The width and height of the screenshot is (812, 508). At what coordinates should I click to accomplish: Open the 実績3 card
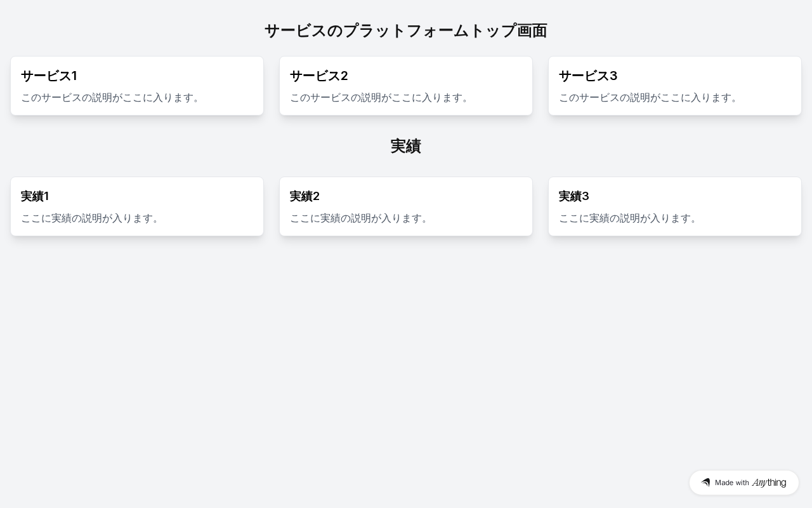point(675,206)
